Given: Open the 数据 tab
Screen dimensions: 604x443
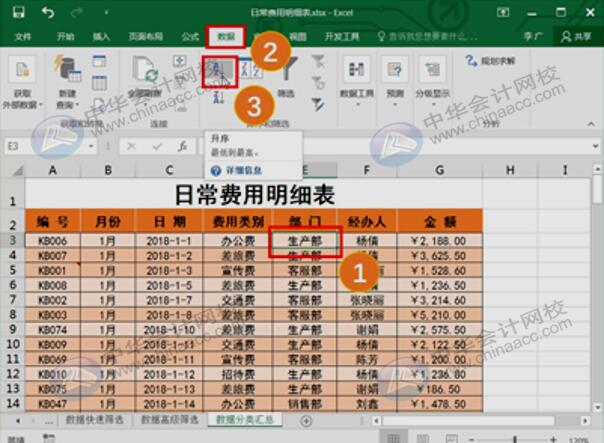Looking at the screenshot, I should click(x=226, y=37).
